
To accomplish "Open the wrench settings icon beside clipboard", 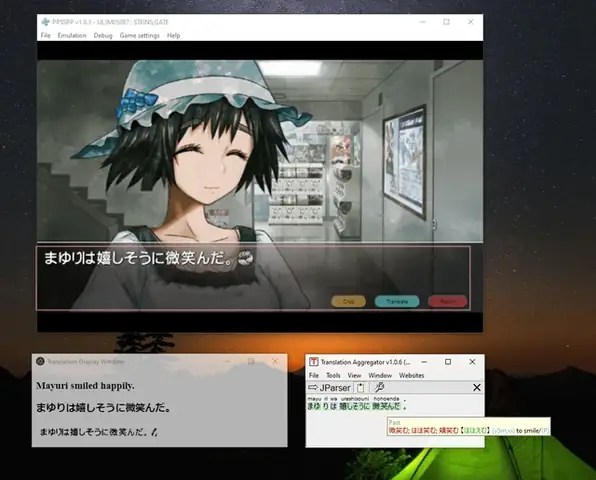I will pyautogui.click(x=379, y=387).
